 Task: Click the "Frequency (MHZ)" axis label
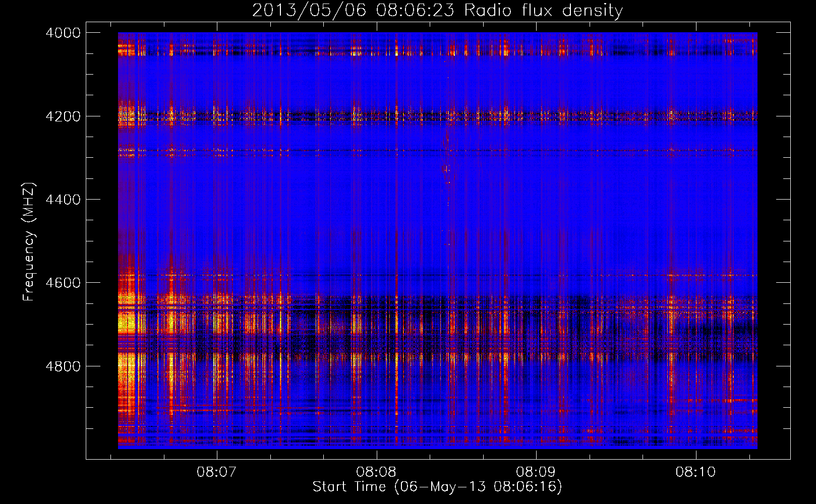coord(29,242)
